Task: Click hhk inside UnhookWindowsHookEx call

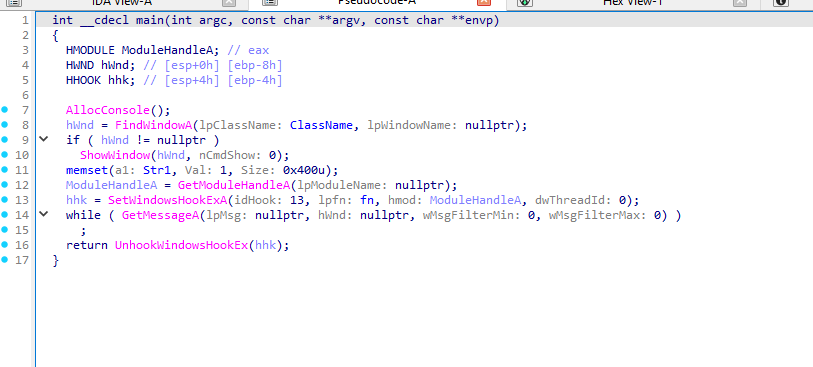Action: pos(266,246)
